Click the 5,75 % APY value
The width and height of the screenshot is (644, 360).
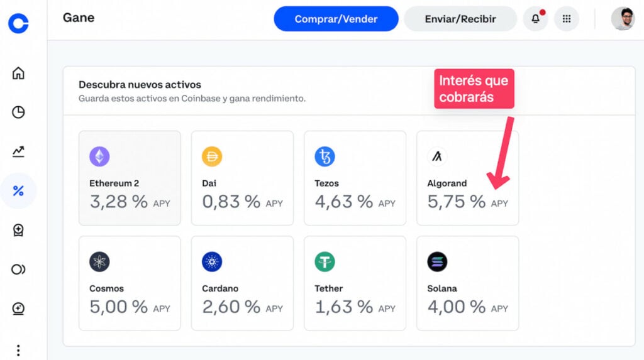pyautogui.click(x=467, y=202)
